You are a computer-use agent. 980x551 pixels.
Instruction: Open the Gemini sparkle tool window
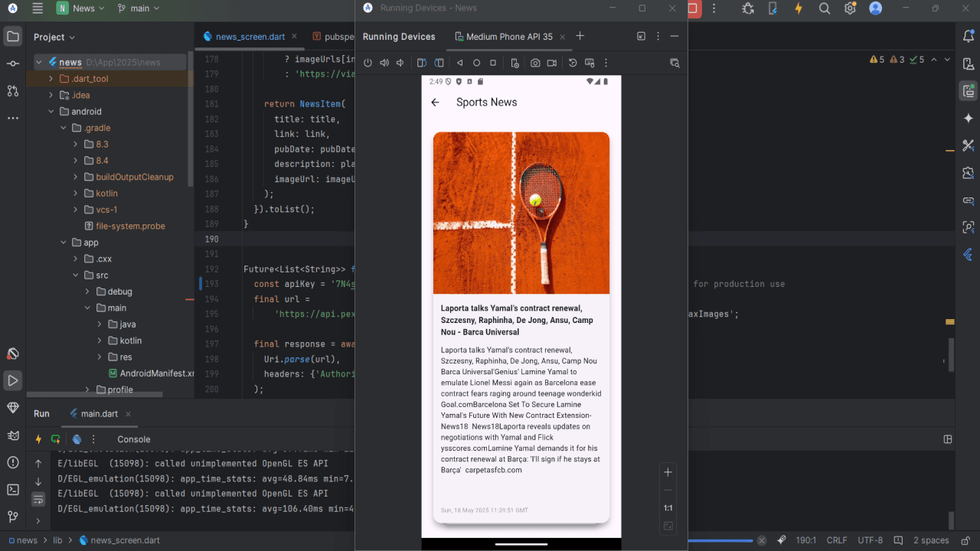pos(969,119)
